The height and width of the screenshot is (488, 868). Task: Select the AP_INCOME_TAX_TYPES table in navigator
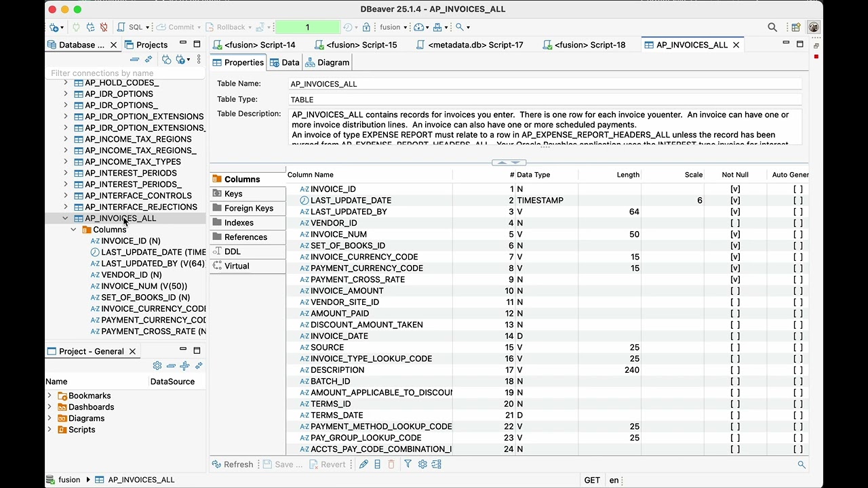[x=133, y=162]
